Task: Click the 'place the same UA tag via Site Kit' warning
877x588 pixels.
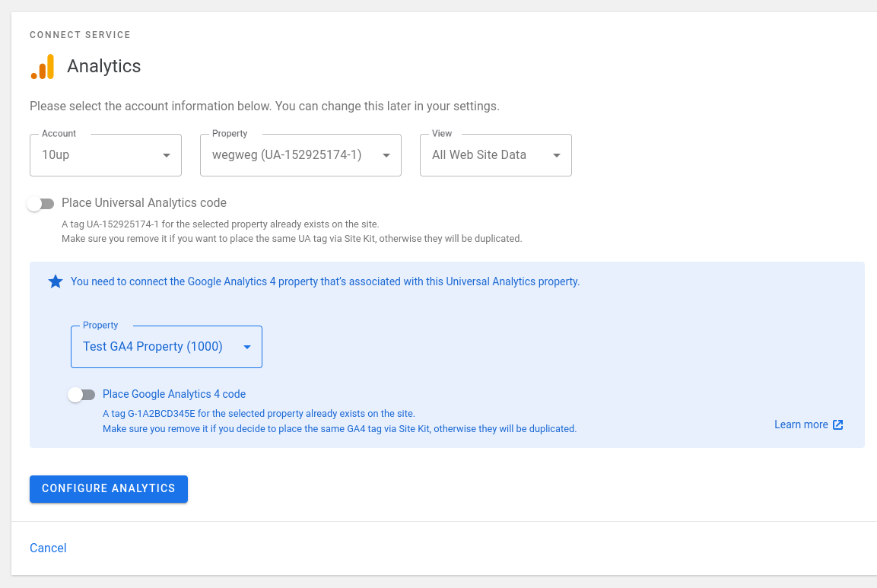Action: [292, 239]
